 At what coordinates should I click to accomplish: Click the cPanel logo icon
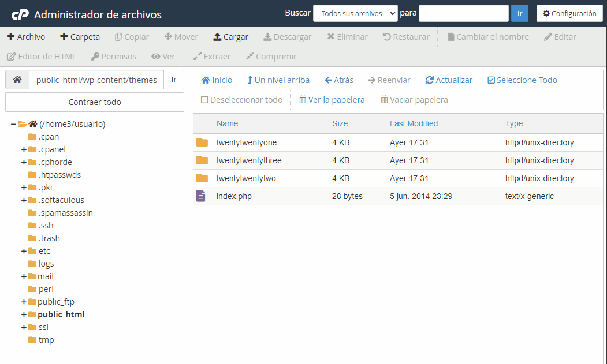20,14
